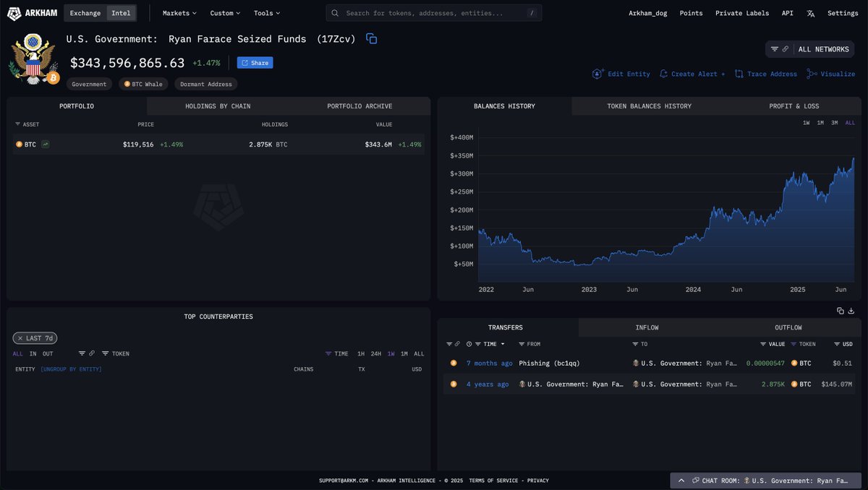Open the ALL NETWORKS selector

(823, 49)
